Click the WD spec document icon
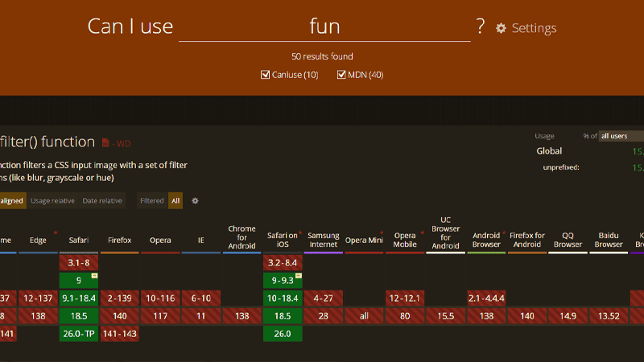Viewport: 644px width, 362px height. coord(105,143)
